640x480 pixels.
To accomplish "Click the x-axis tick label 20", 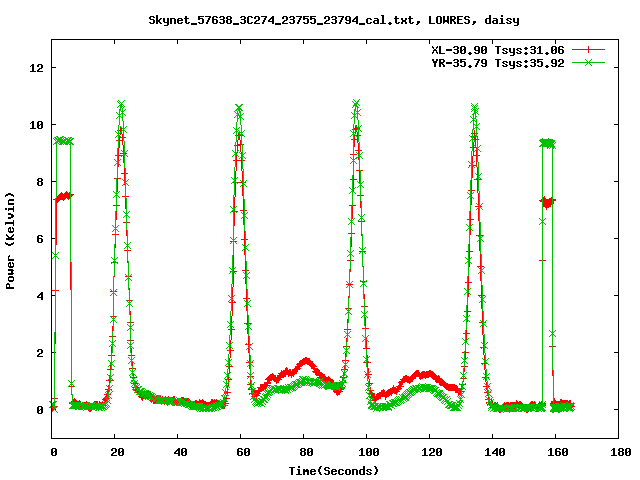I will click(x=117, y=452).
